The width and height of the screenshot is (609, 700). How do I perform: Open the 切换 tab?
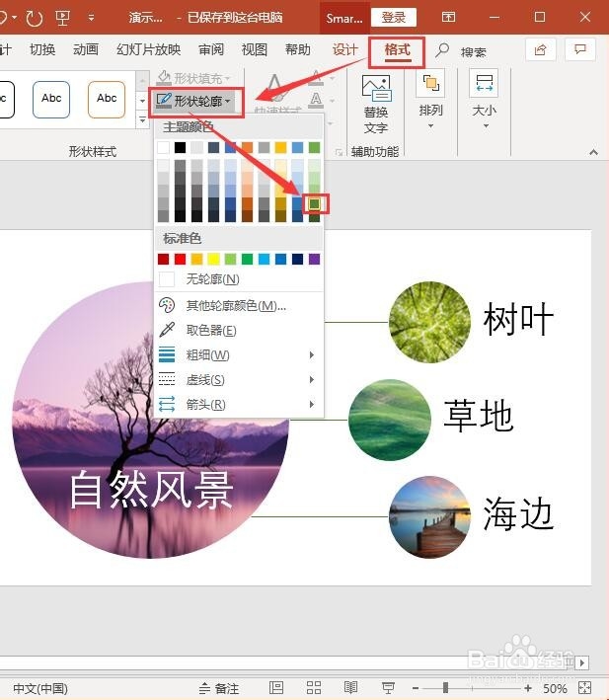pos(42,50)
